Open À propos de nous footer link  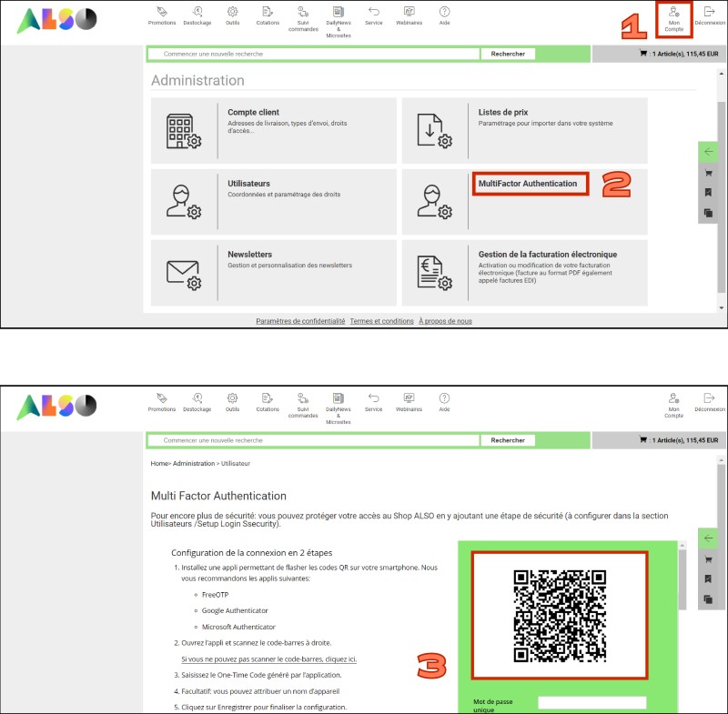[445, 321]
